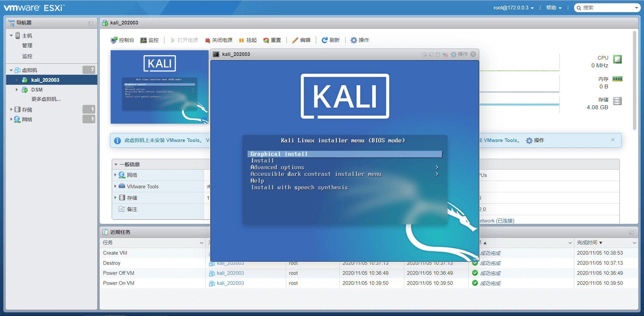Expand the 网络 row in general info

(115, 175)
